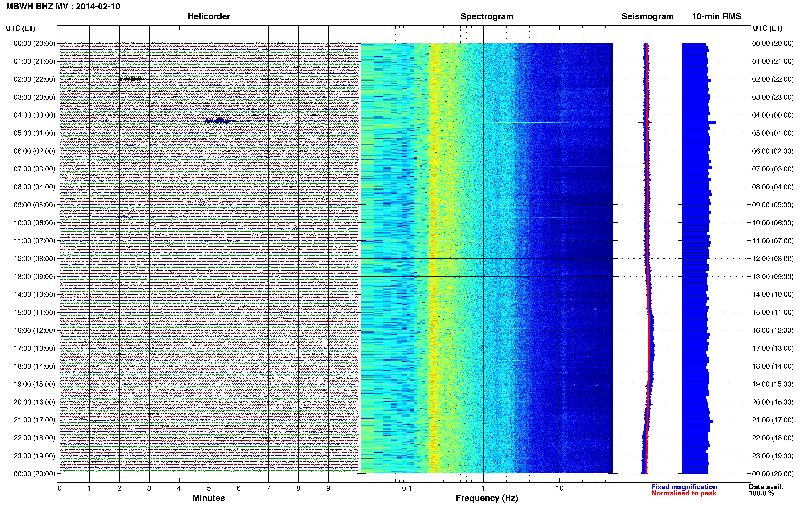Viewport: 812px width, 508px height.
Task: Click the left '07:00 (03:00)' time label
Action: coord(34,169)
